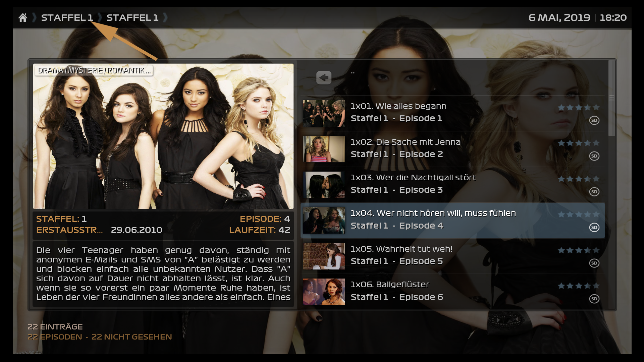This screenshot has height=362, width=644.
Task: Click star rating of Wie alles begann
Action: pos(579,107)
